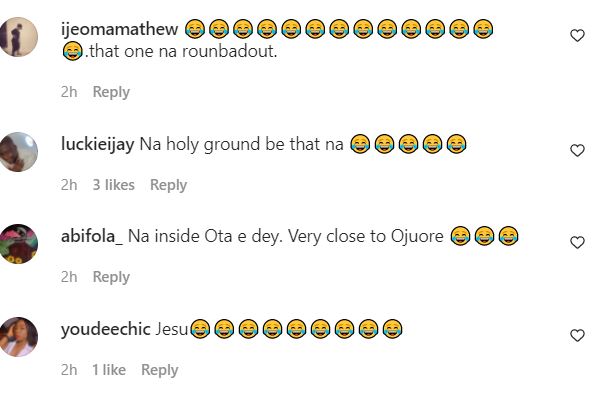Click youdeechic's profile photo
This screenshot has width=601, height=407.
point(19,337)
